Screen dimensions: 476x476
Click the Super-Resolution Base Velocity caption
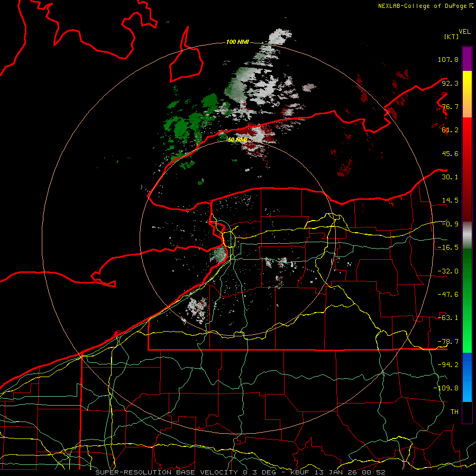(241, 472)
